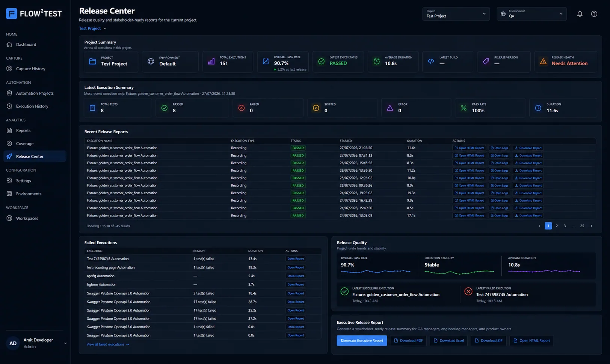Click the Duration blue clock icon

coord(538,108)
